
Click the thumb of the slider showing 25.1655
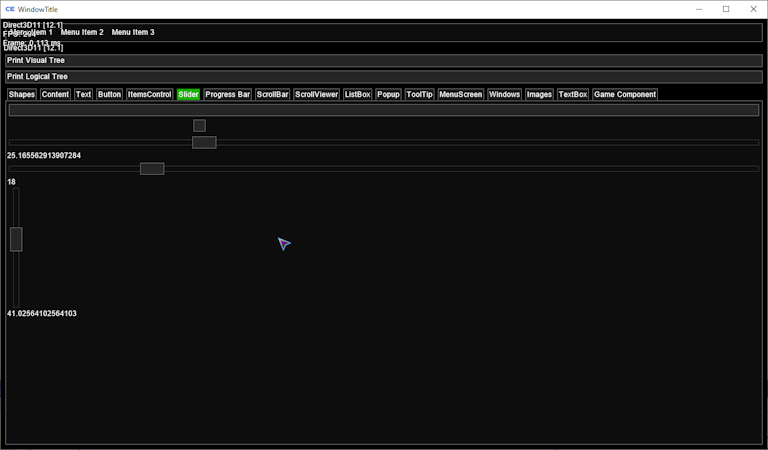tap(204, 142)
